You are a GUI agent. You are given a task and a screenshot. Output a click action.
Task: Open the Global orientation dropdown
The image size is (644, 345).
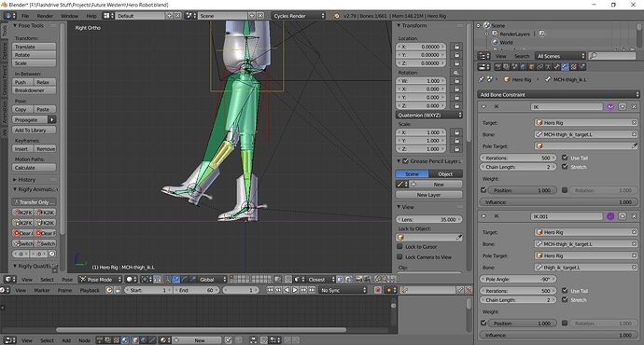coord(213,280)
